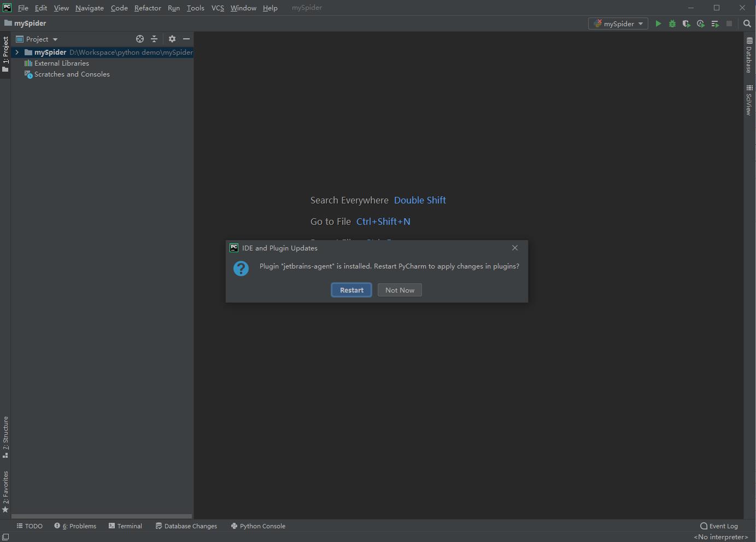Click the toolbar icon just left of Stop
The height and width of the screenshot is (542, 756).
(x=715, y=24)
